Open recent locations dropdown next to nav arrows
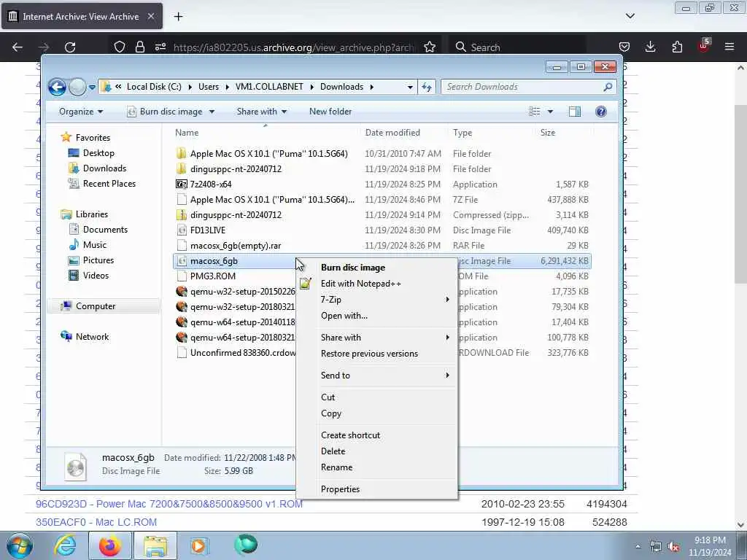This screenshot has height=560, width=747. click(x=92, y=87)
